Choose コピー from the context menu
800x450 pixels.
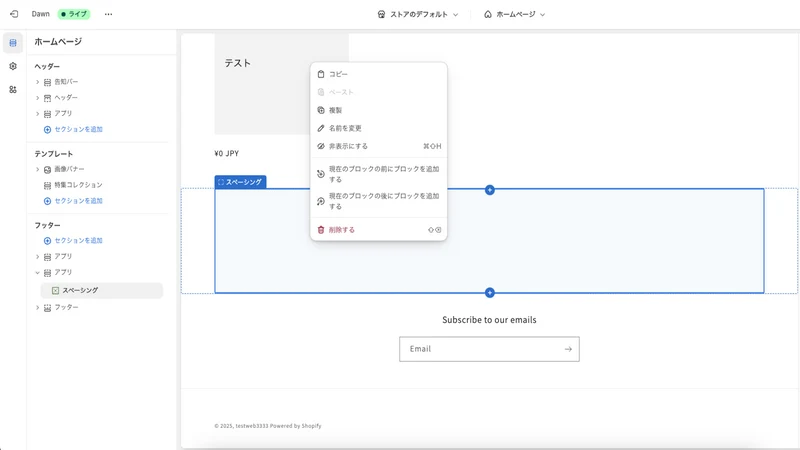(x=379, y=74)
